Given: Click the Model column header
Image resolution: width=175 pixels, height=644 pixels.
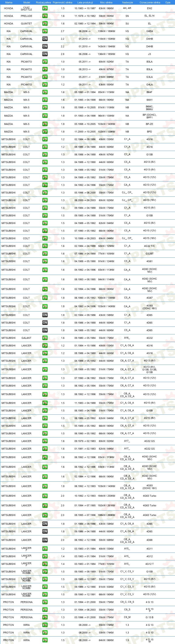Looking at the screenshot, I should [x=27, y=2].
